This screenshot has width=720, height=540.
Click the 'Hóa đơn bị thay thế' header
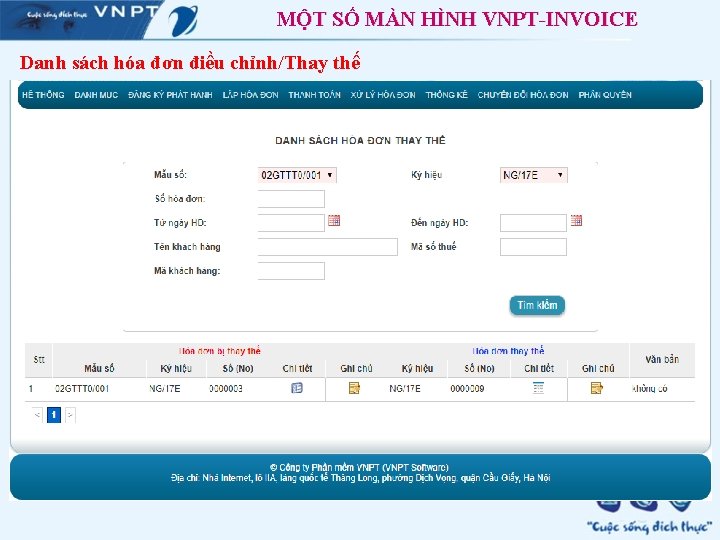coord(219,351)
